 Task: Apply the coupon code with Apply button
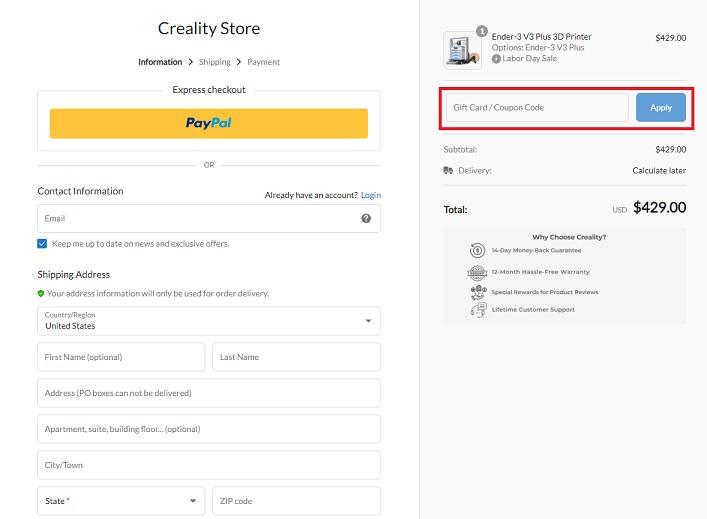pos(661,107)
